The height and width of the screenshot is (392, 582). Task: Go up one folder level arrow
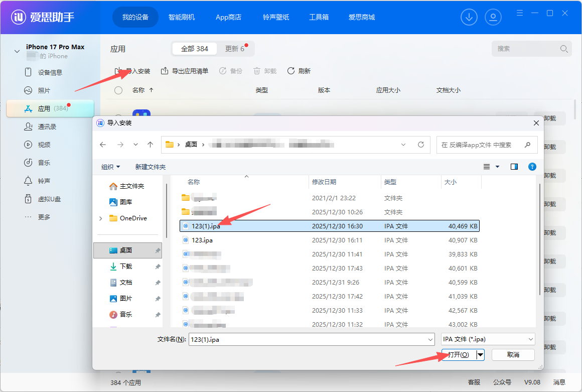point(150,145)
